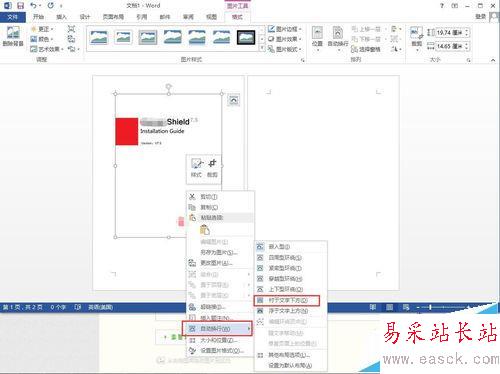
Task: Expand the picture styles gallery with the More arrow
Action: pyautogui.click(x=262, y=49)
